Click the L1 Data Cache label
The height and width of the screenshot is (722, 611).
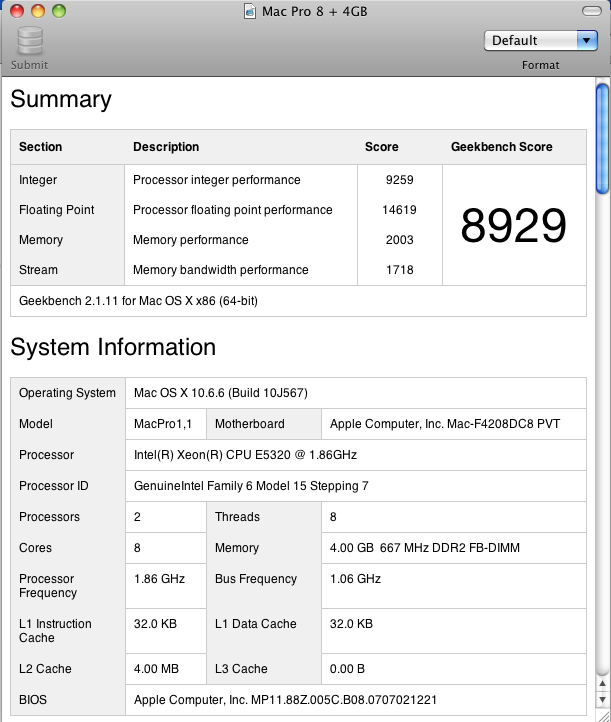tap(256, 623)
